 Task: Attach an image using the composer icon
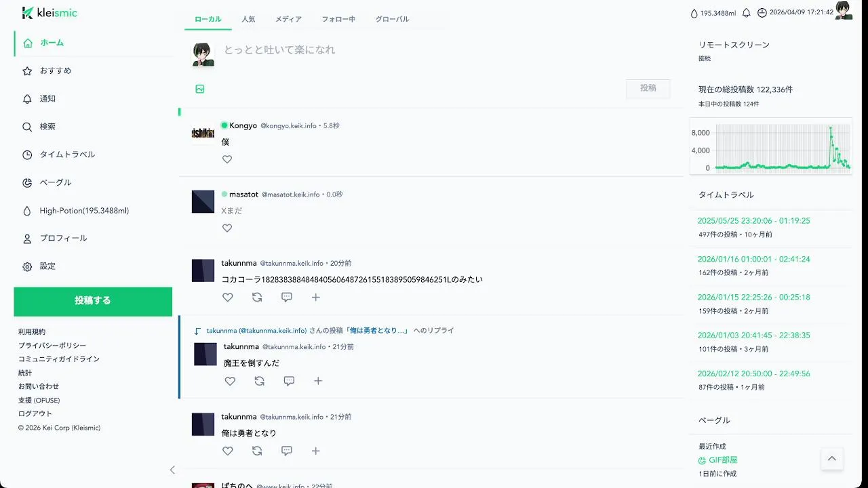(x=200, y=89)
